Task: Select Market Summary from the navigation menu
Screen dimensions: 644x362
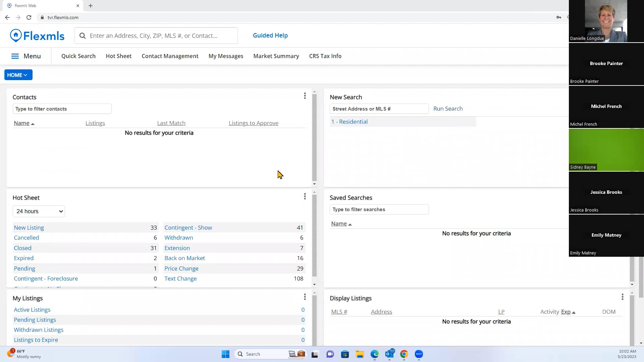Action: coord(276,56)
